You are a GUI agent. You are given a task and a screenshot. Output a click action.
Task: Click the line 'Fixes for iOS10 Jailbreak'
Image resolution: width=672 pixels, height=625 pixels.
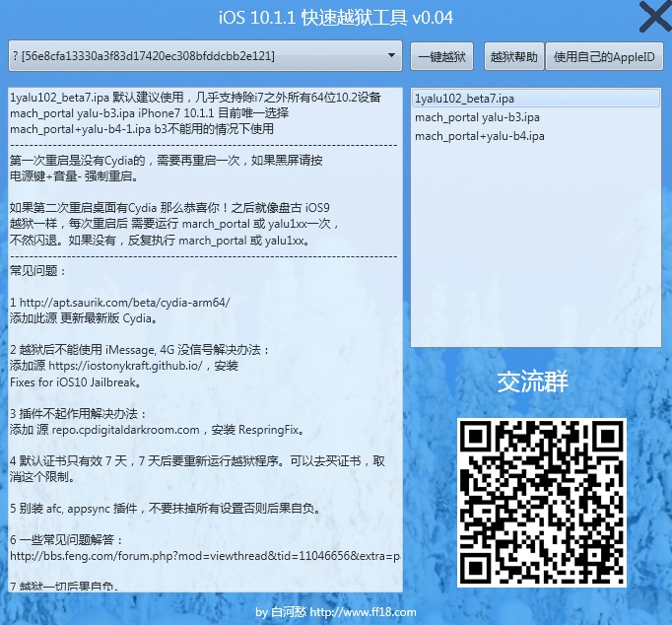pos(76,382)
